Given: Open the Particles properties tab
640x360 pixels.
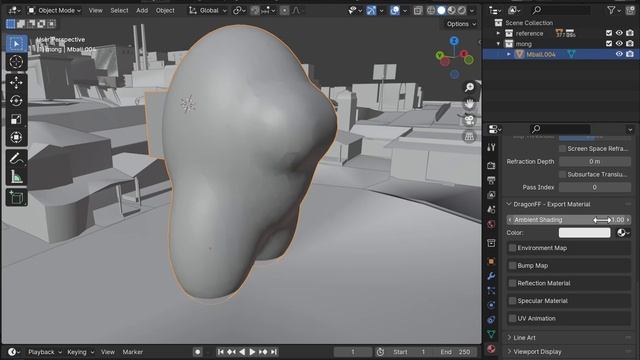Looking at the screenshot, I should (x=491, y=291).
